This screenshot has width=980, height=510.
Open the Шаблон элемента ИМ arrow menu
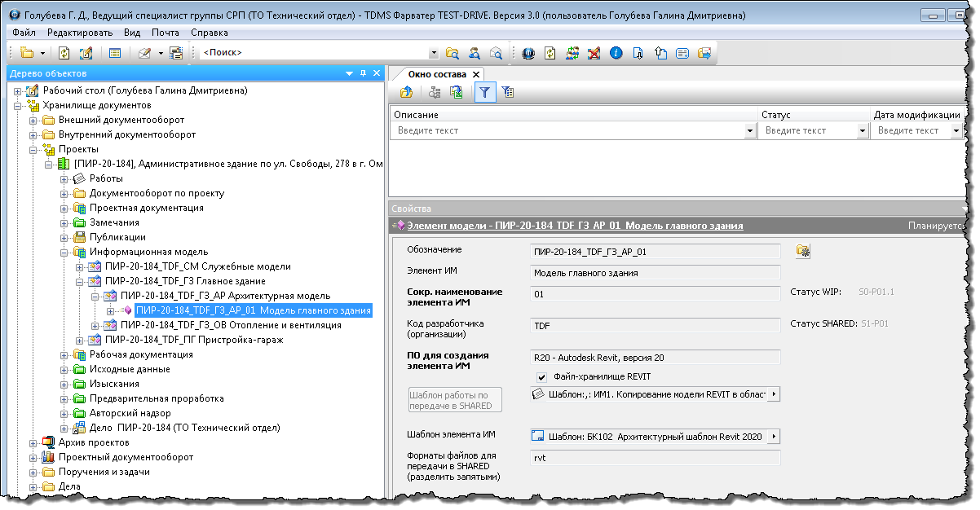[774, 437]
